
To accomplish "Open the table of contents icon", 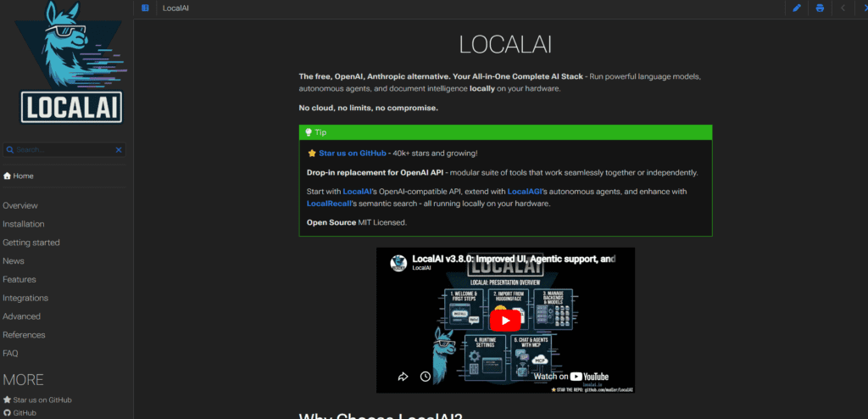I will click(x=145, y=8).
